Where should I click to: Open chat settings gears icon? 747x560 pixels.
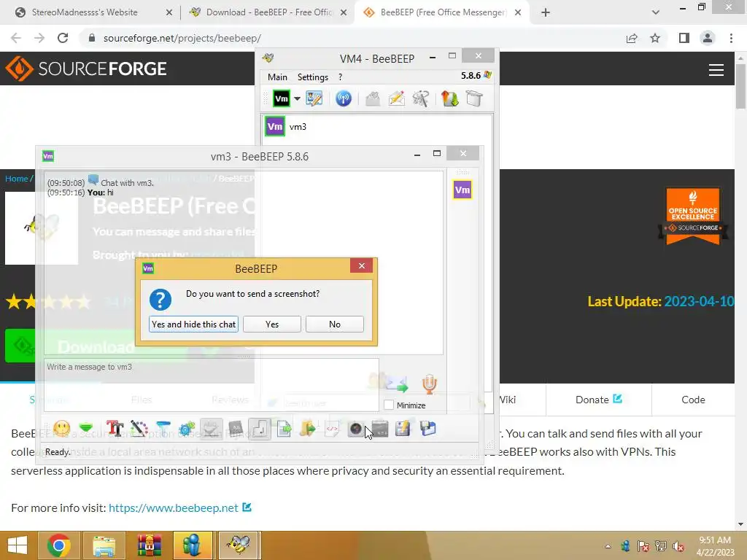pos(187,429)
